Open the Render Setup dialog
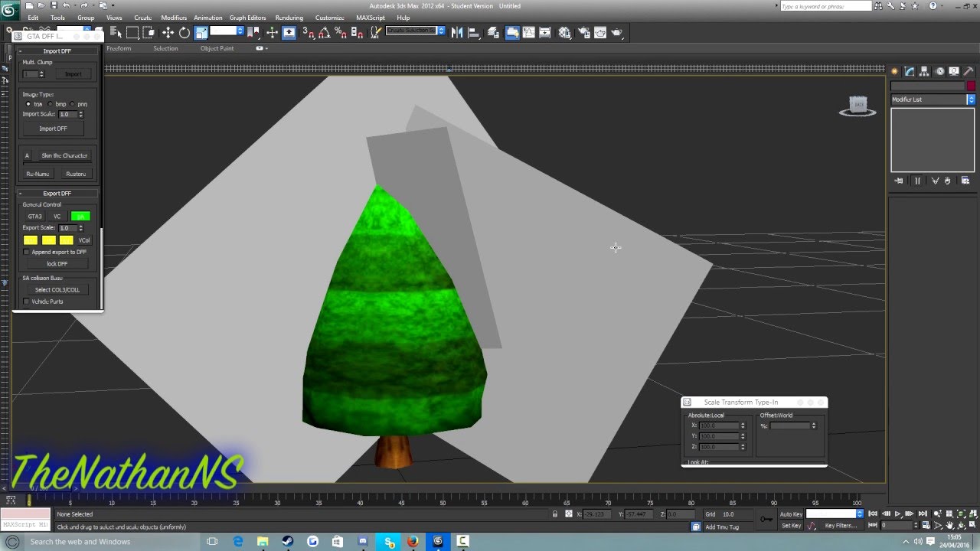The image size is (980, 551). click(x=584, y=33)
